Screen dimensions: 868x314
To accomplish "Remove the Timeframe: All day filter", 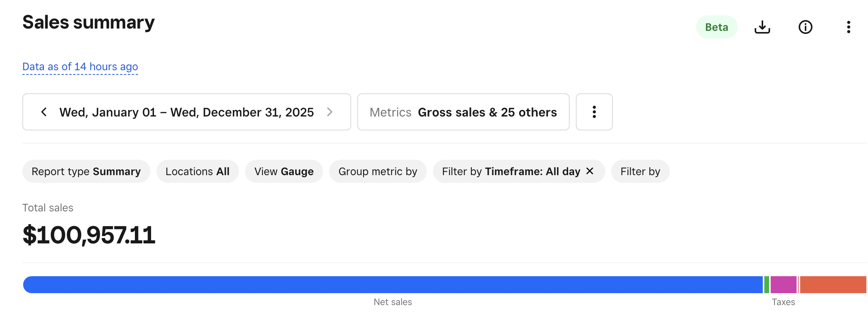I will pos(590,171).
